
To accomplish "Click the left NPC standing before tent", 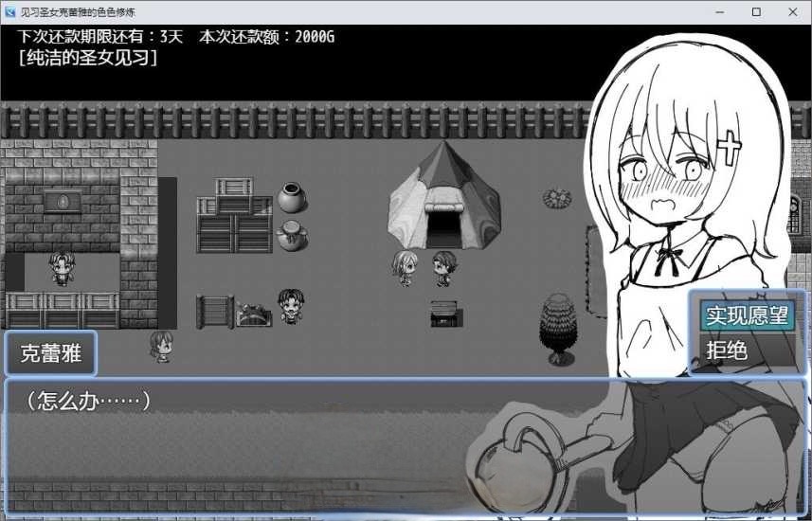I will [406, 268].
